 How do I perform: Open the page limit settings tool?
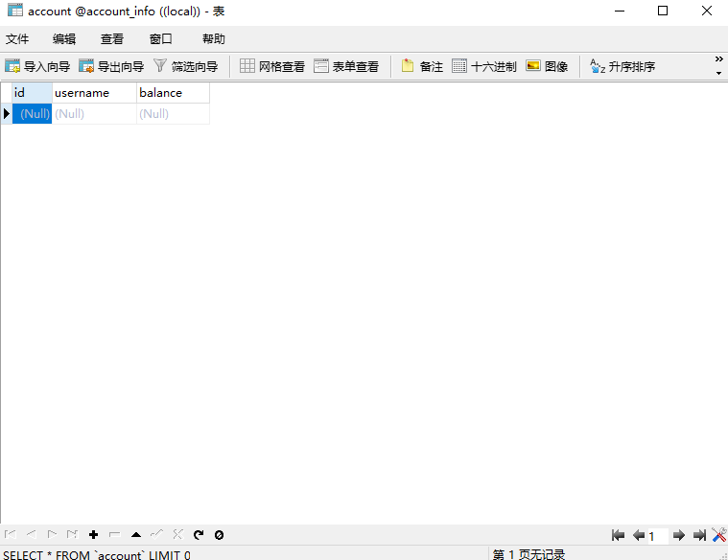click(x=719, y=535)
